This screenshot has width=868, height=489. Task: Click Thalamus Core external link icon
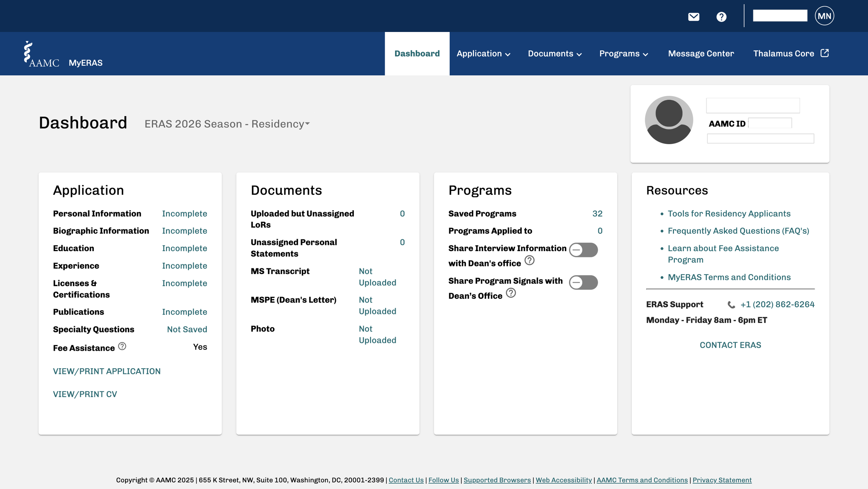[825, 53]
